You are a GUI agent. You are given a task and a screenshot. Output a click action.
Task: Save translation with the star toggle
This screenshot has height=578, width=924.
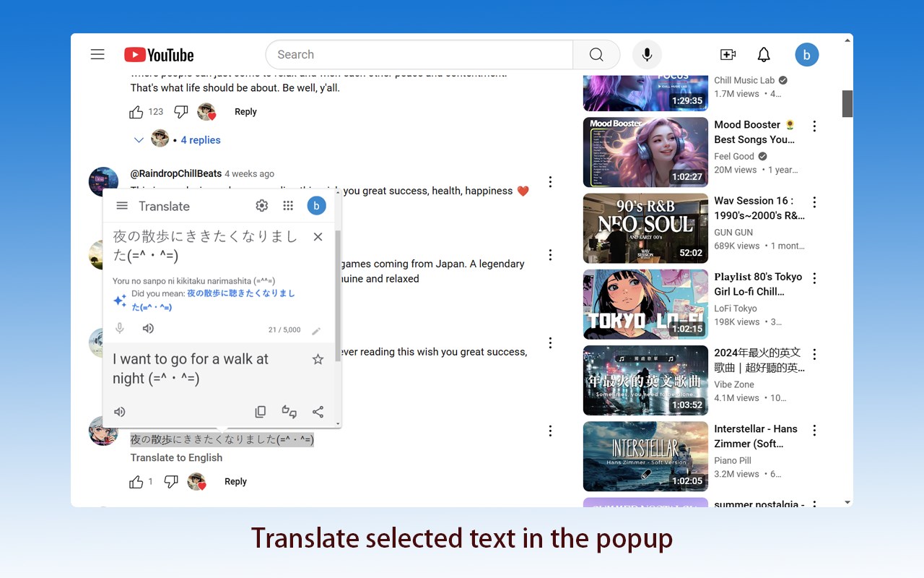click(318, 359)
